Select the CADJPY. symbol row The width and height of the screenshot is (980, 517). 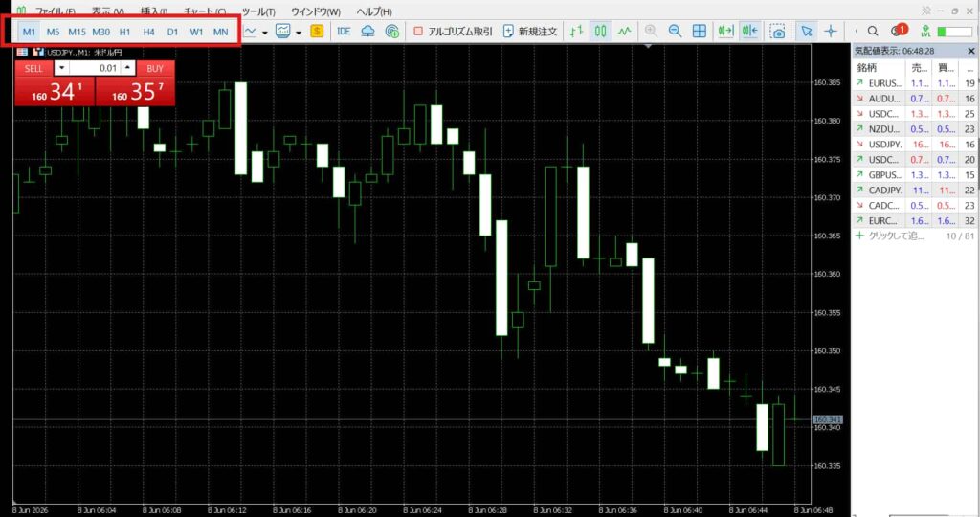(914, 191)
